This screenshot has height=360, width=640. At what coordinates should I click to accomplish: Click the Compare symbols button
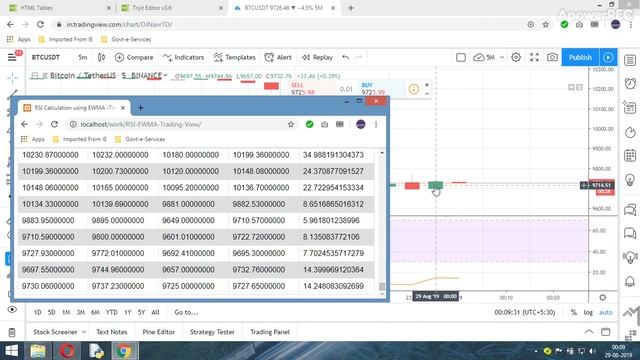coord(134,58)
